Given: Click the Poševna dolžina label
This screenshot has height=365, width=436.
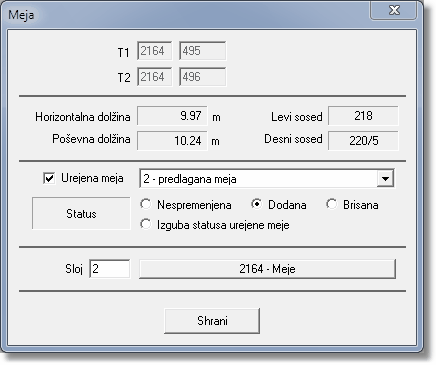Looking at the screenshot, I should click(91, 139).
